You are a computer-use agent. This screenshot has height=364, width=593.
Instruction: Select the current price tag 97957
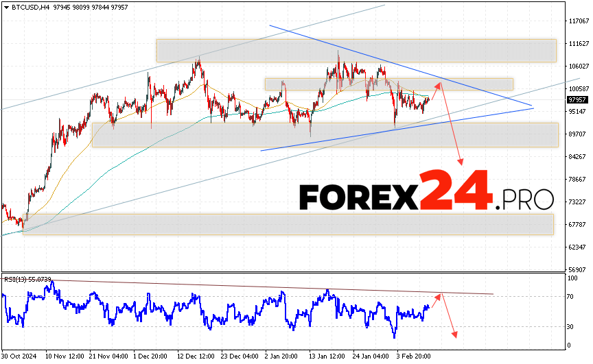click(x=577, y=99)
